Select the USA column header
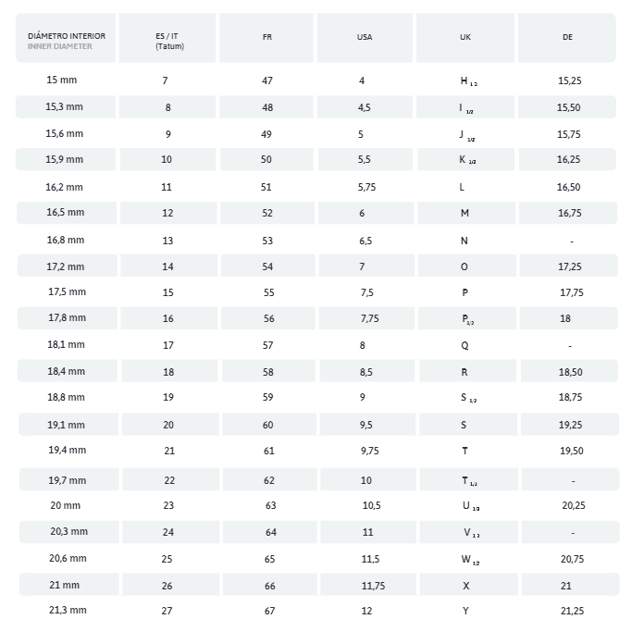 [x=365, y=37]
